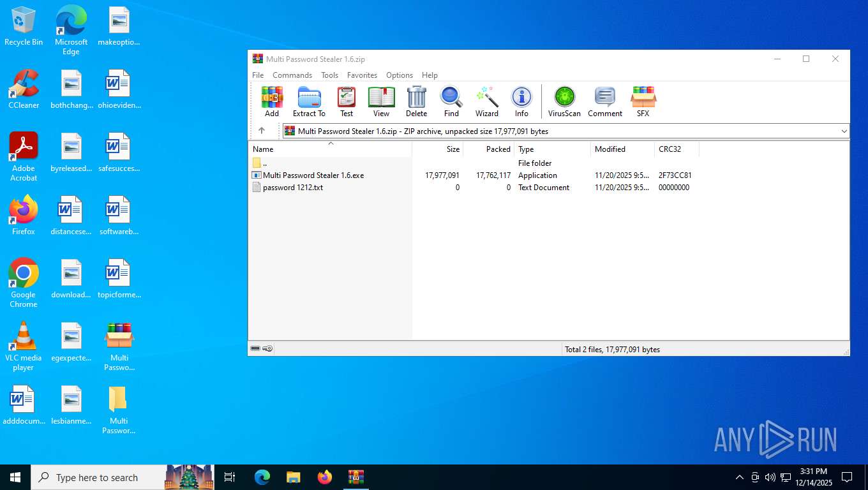Open the Tools menu
Screen dimensions: 868x490
(329, 75)
